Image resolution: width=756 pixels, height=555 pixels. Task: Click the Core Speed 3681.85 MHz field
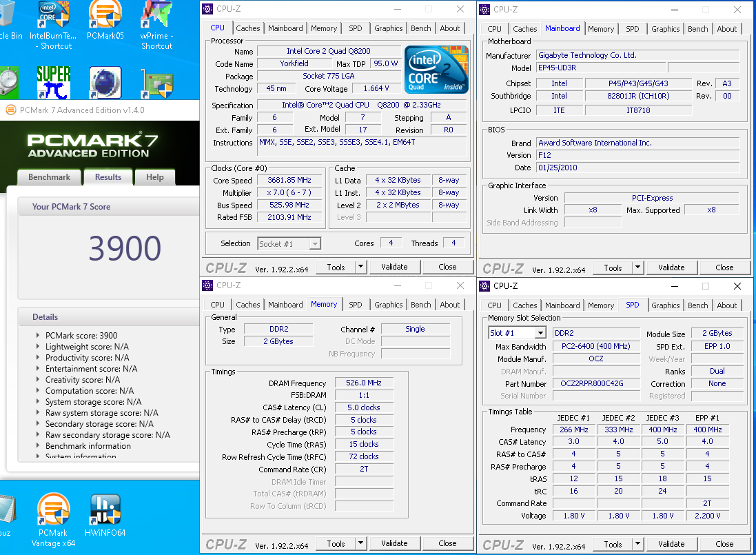click(x=289, y=180)
